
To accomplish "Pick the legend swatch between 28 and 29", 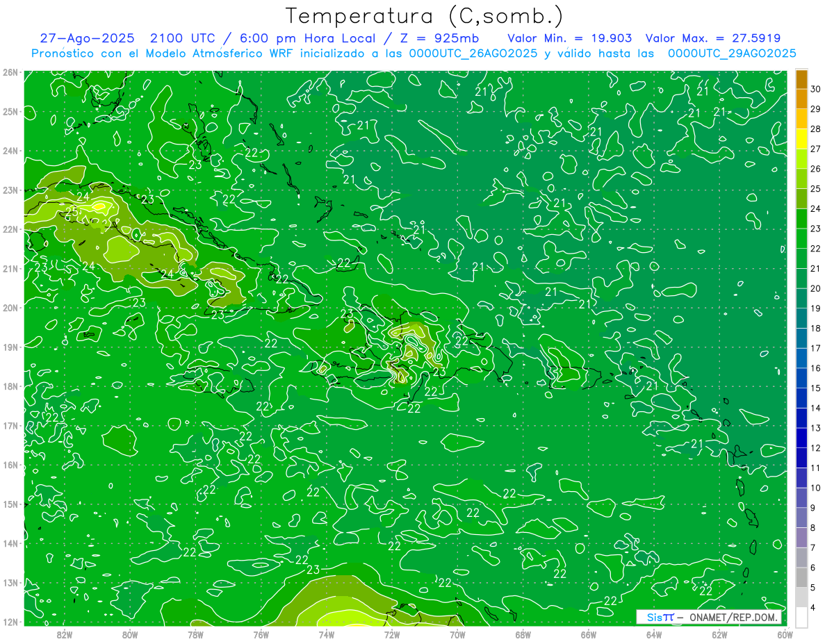I will pos(801,118).
